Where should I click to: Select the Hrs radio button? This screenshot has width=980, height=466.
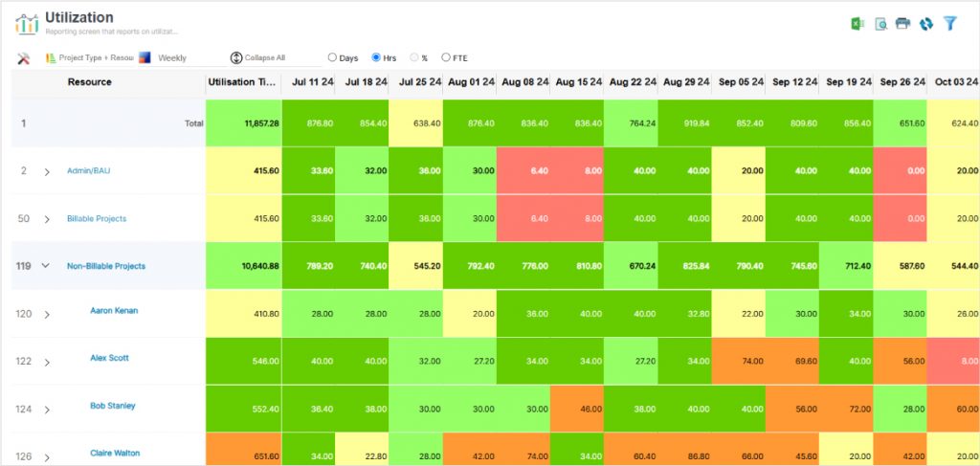point(376,58)
